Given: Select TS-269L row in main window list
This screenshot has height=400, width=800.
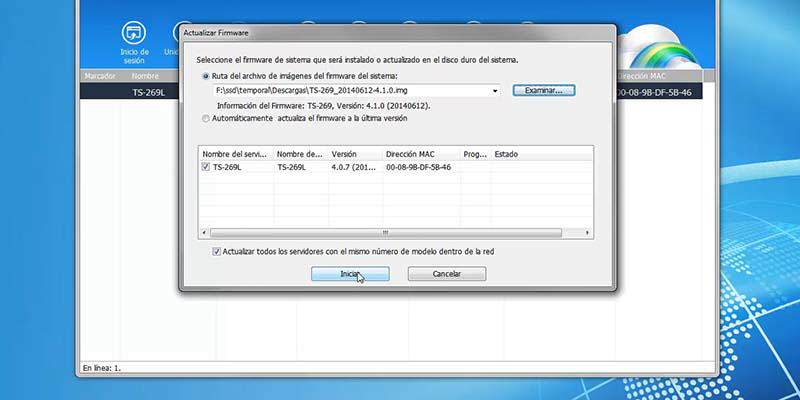Looking at the screenshot, I should click(x=391, y=92).
